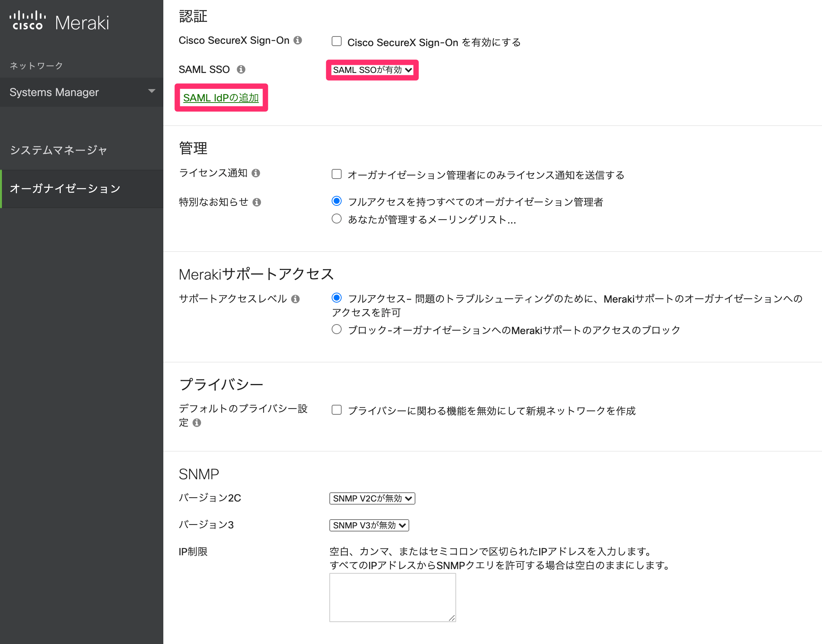Open オーガナイゼーション sidebar menu
The width and height of the screenshot is (822, 644).
[x=81, y=189]
